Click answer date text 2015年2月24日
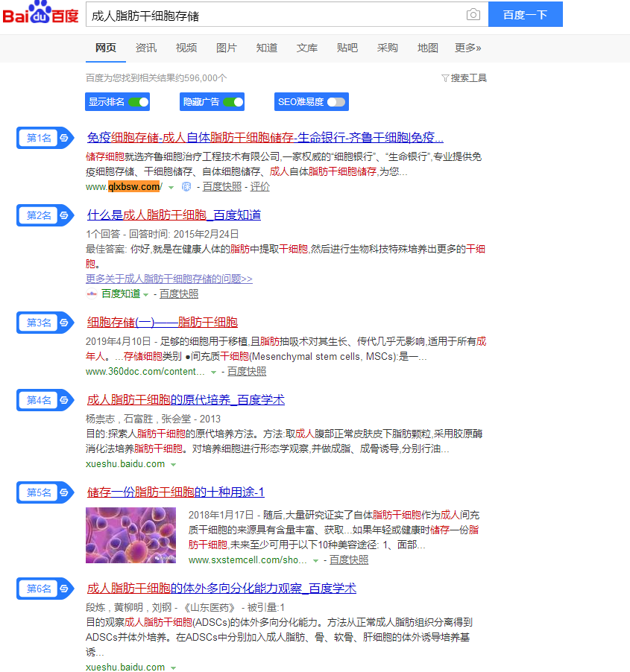The height and width of the screenshot is (672, 630). pos(207,234)
